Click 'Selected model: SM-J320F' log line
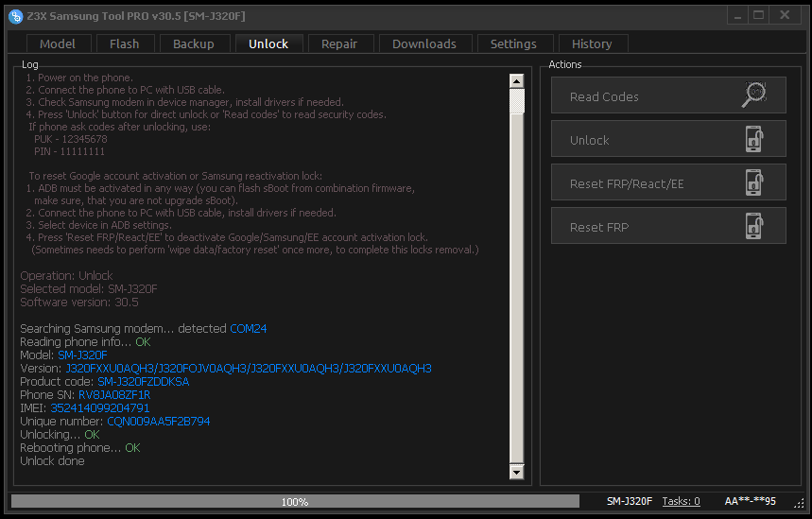This screenshot has height=519, width=812. tap(89, 289)
